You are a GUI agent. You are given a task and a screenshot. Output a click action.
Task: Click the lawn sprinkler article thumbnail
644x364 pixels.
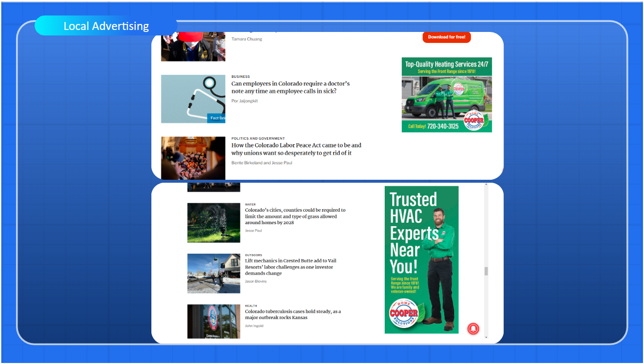(x=213, y=223)
